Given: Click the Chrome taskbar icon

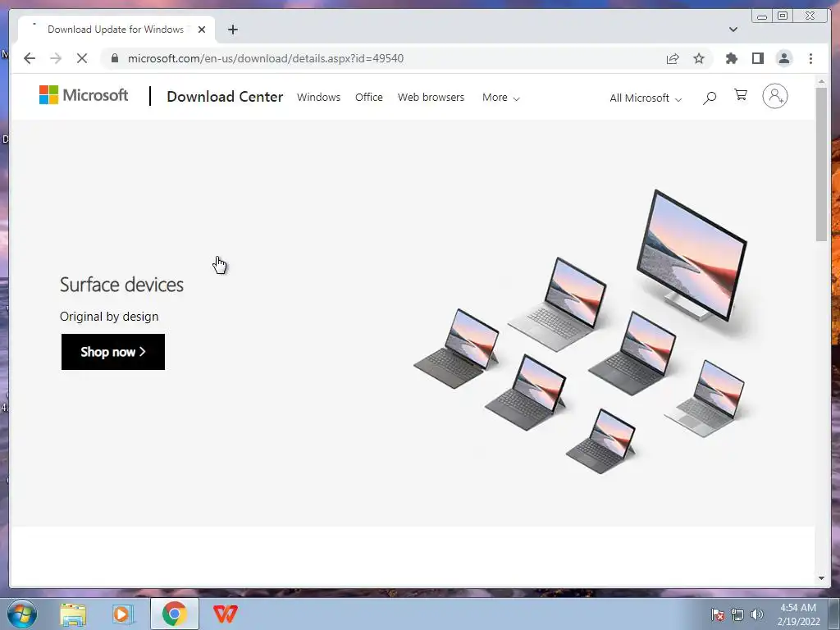Looking at the screenshot, I should [x=174, y=614].
